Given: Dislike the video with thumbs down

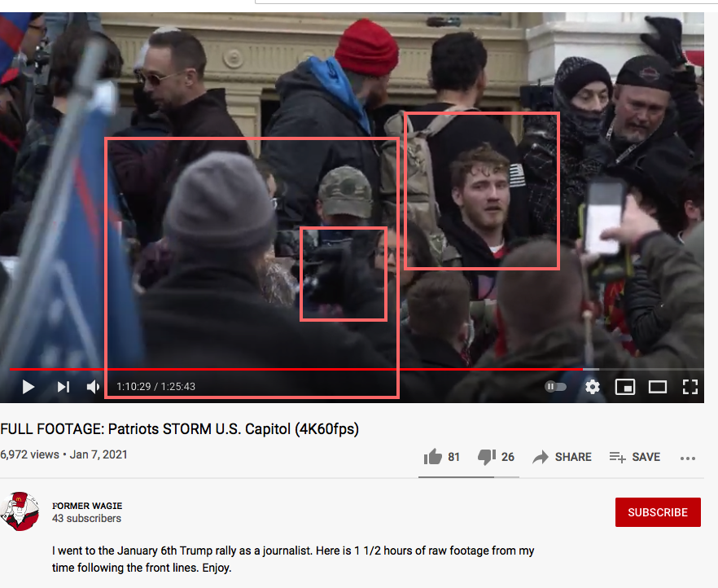Looking at the screenshot, I should point(496,457).
